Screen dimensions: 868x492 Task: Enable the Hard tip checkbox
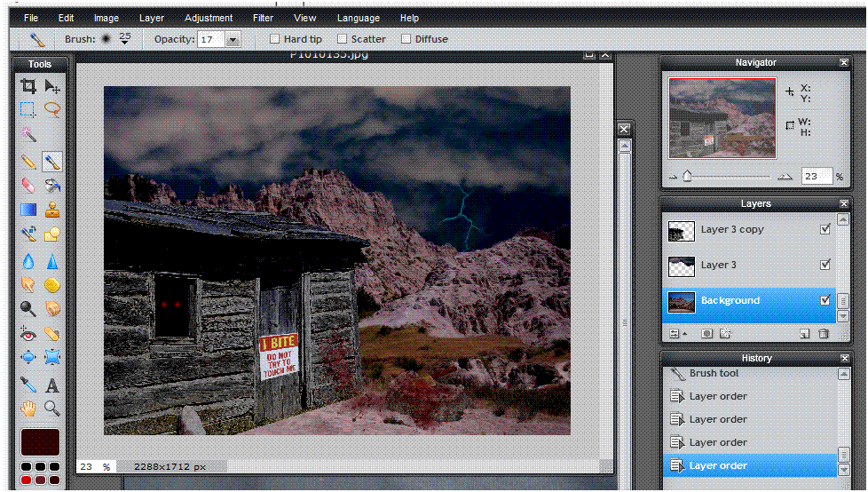(275, 39)
